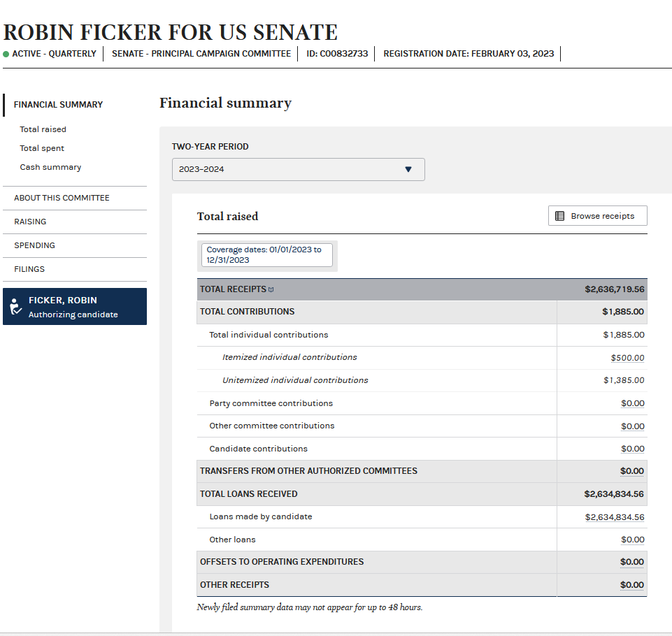
Task: Click the dropdown chevron on the period selector
Action: click(408, 169)
